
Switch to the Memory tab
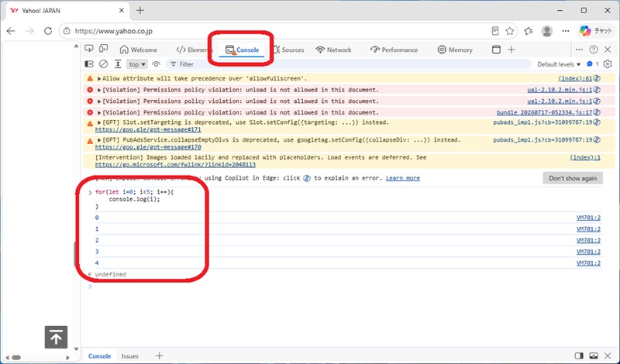pyautogui.click(x=455, y=50)
